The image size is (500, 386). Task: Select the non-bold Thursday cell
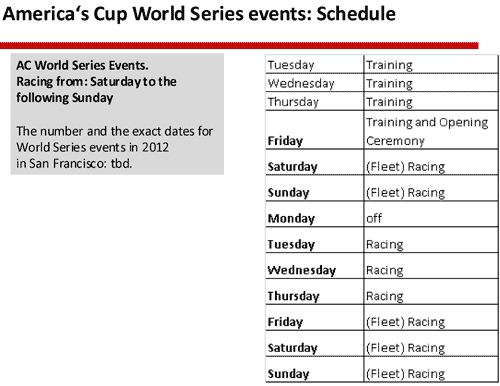pos(315,102)
